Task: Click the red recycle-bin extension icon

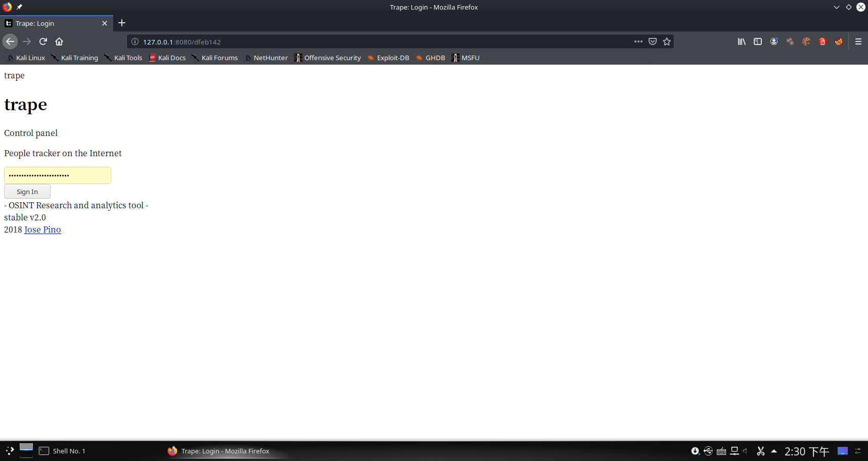Action: pos(823,41)
